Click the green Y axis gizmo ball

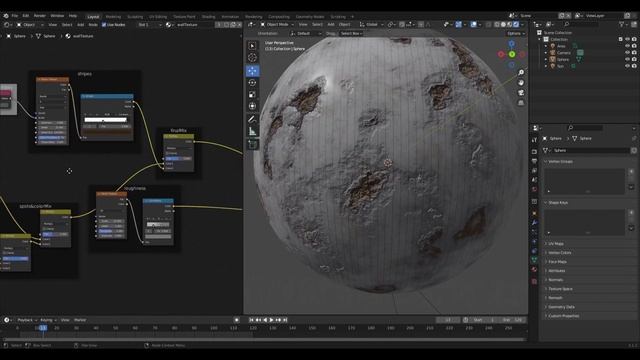point(512,54)
